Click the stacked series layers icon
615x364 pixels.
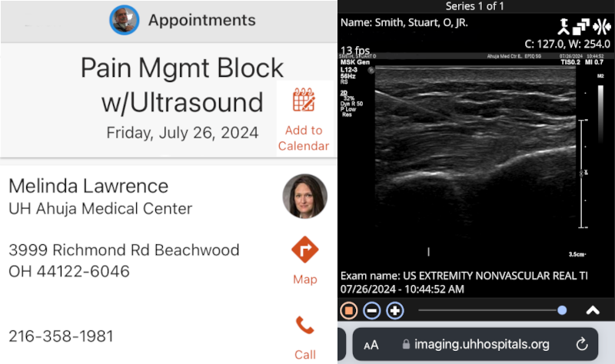(x=583, y=28)
